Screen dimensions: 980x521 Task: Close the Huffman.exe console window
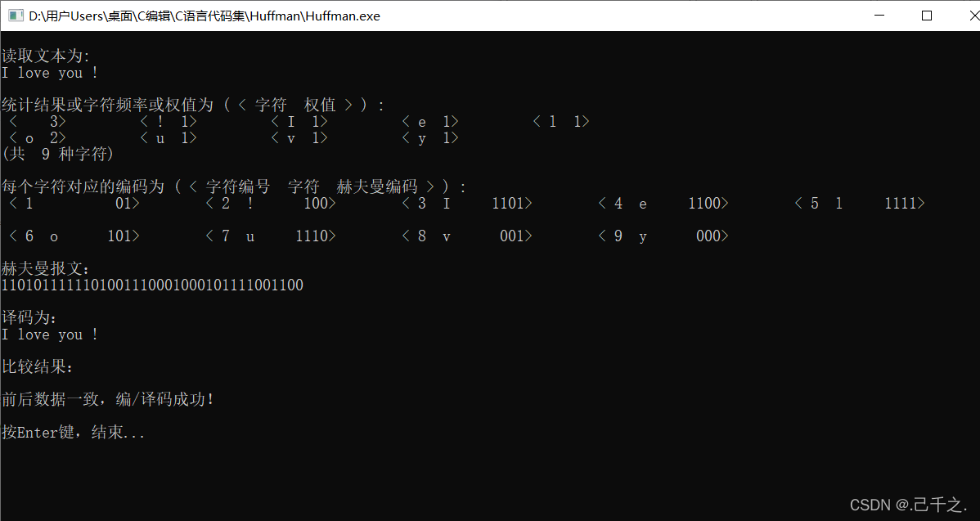point(973,16)
